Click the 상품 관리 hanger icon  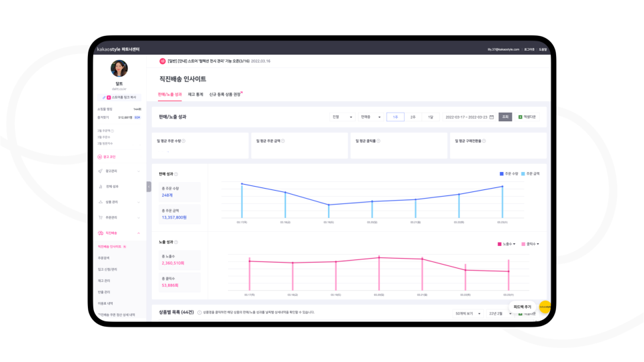100,202
